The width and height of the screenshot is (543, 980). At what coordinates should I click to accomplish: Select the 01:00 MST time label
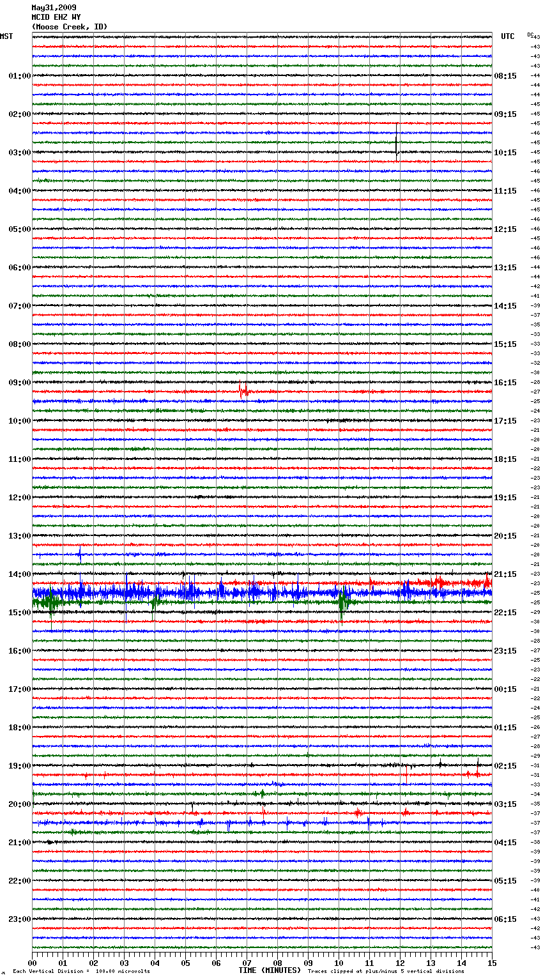click(20, 76)
